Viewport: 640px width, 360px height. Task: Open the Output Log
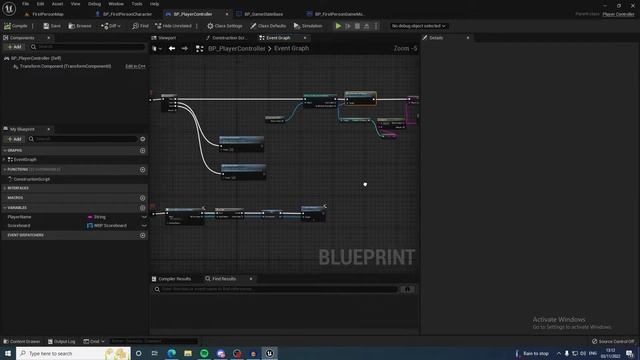tap(61, 341)
